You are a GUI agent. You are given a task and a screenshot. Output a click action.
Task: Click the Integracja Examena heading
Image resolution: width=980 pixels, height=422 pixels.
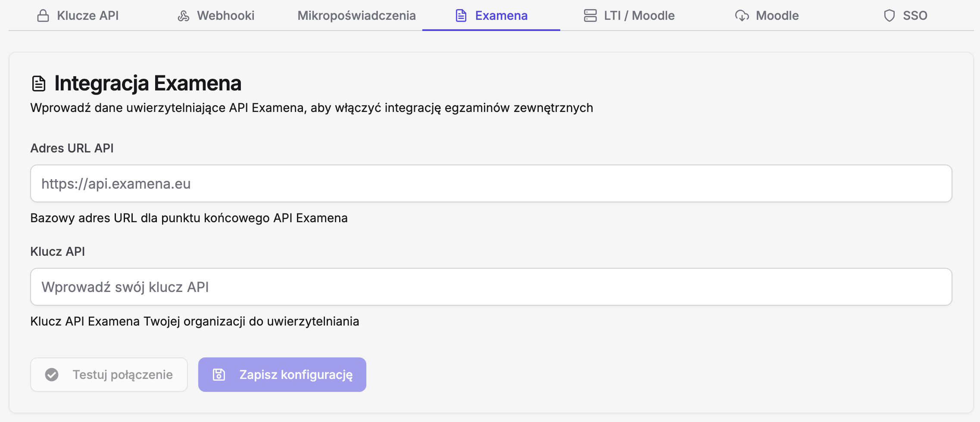148,84
